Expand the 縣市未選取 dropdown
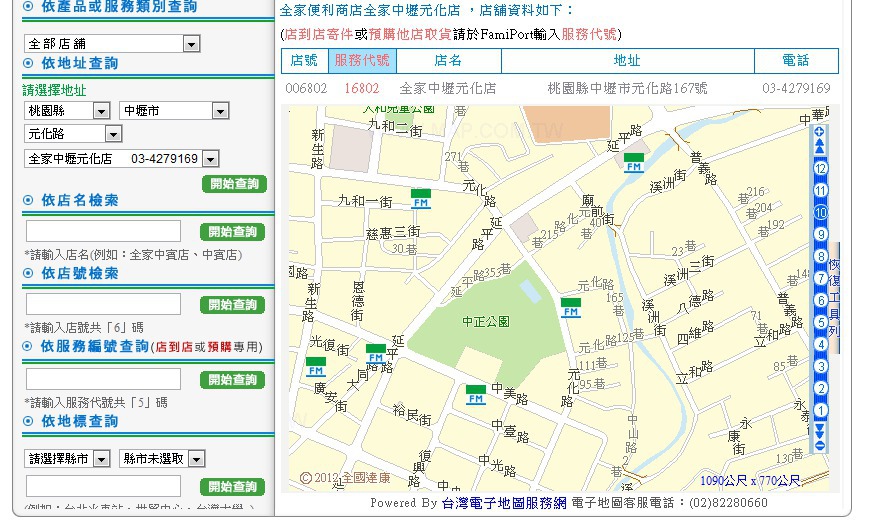Viewport: 878px width, 528px height. (x=162, y=459)
